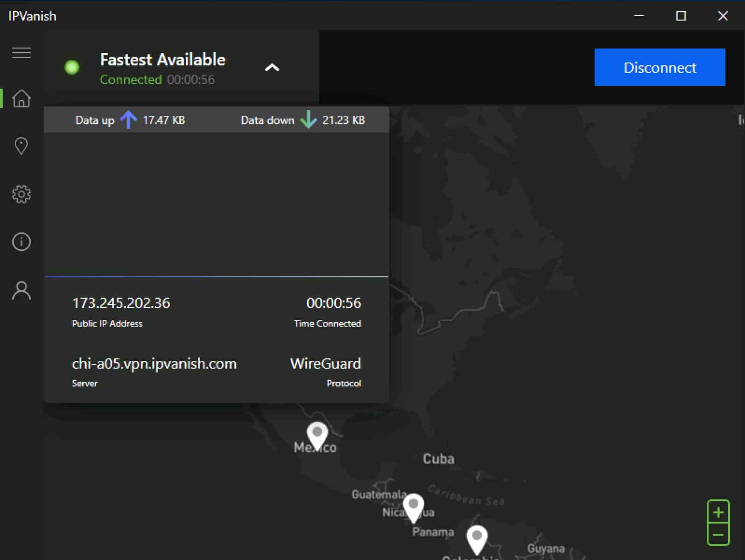Click the Data down 21.23 KB value
The image size is (745, 560).
click(x=344, y=120)
